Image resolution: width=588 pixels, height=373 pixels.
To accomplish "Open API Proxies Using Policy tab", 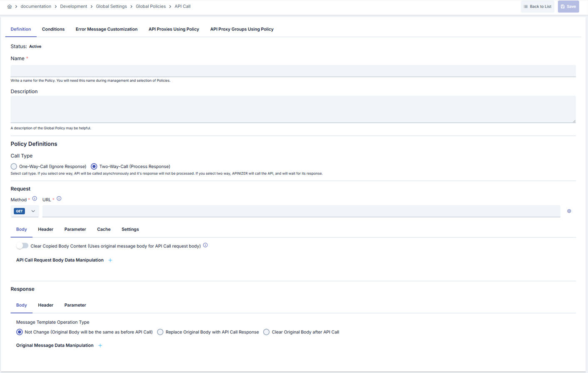I will (174, 29).
